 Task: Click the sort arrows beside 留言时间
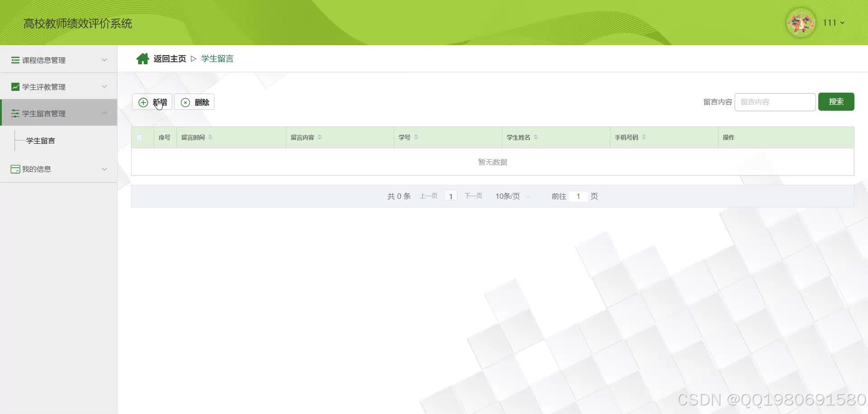click(x=210, y=137)
